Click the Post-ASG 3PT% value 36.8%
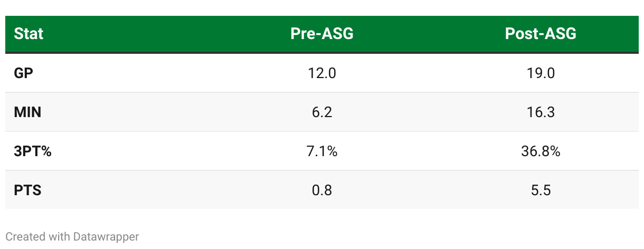The height and width of the screenshot is (249, 644). pyautogui.click(x=540, y=151)
